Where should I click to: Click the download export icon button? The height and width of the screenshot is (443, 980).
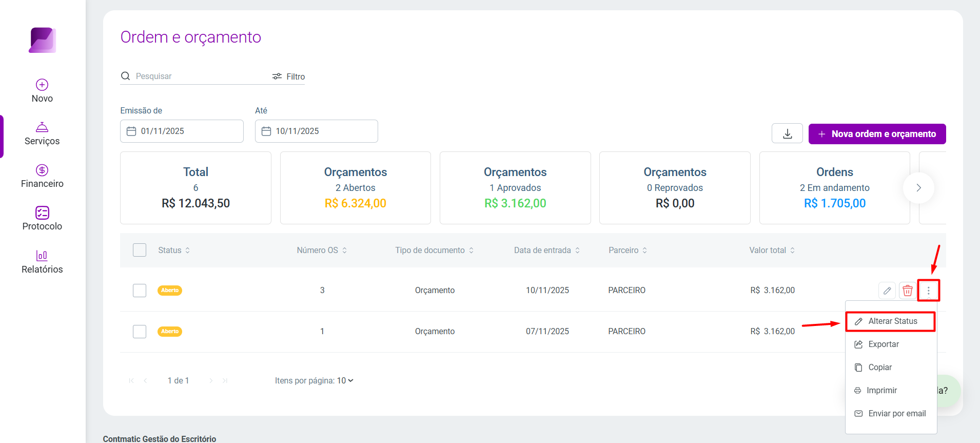pos(787,133)
